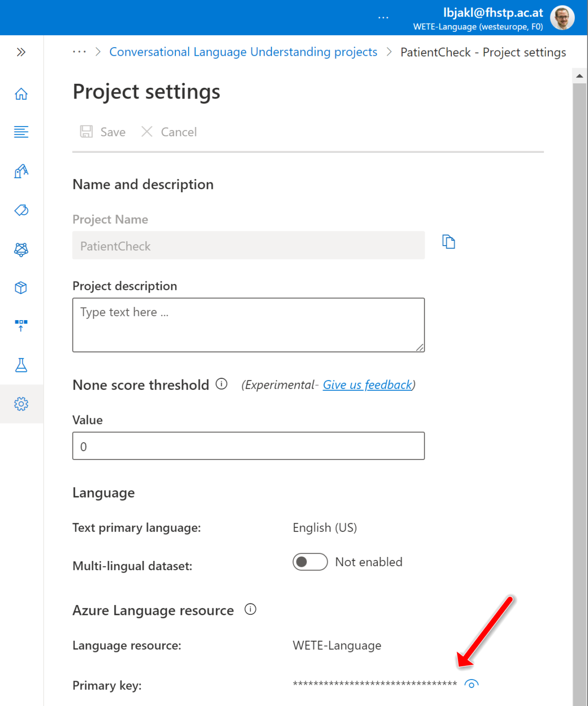
Task: Open Deploying a model cube icon
Action: click(21, 288)
